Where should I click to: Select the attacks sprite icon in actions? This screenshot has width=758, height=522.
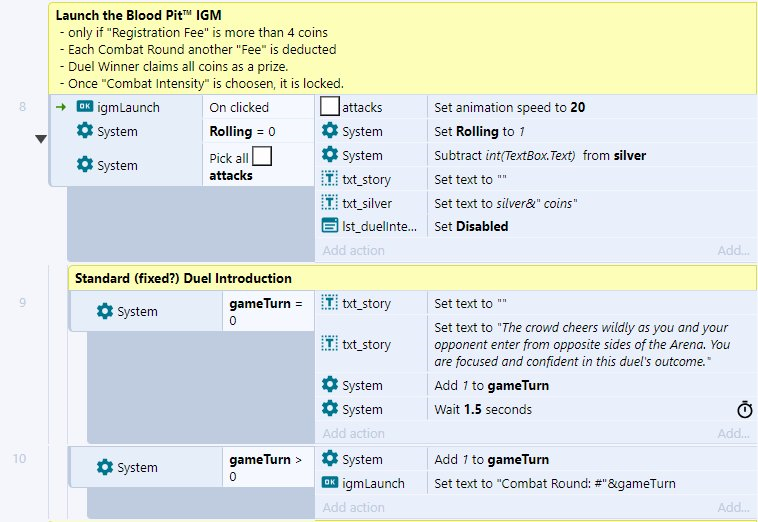[x=330, y=106]
